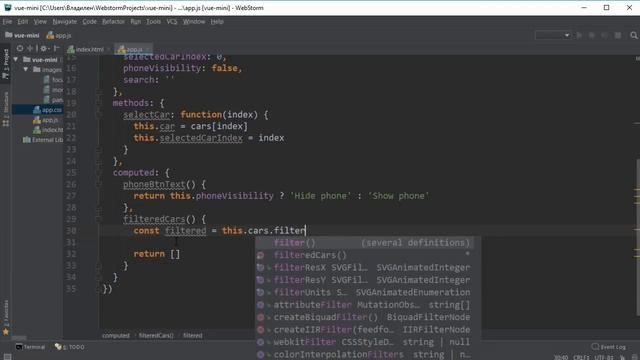Click scroll-from-source target icon in Project panel
This screenshot has width=640, height=360.
tap(20, 48)
